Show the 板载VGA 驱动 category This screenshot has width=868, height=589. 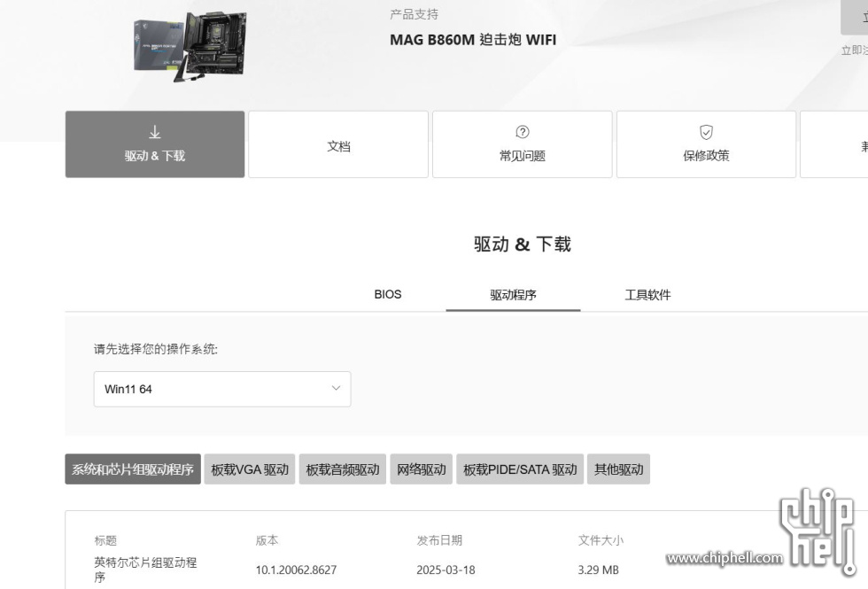click(250, 469)
